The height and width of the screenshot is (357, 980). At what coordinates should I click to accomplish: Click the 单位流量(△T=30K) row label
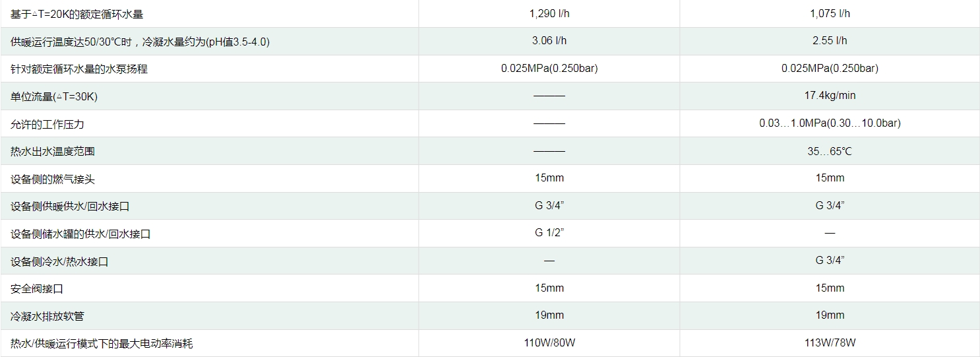54,96
